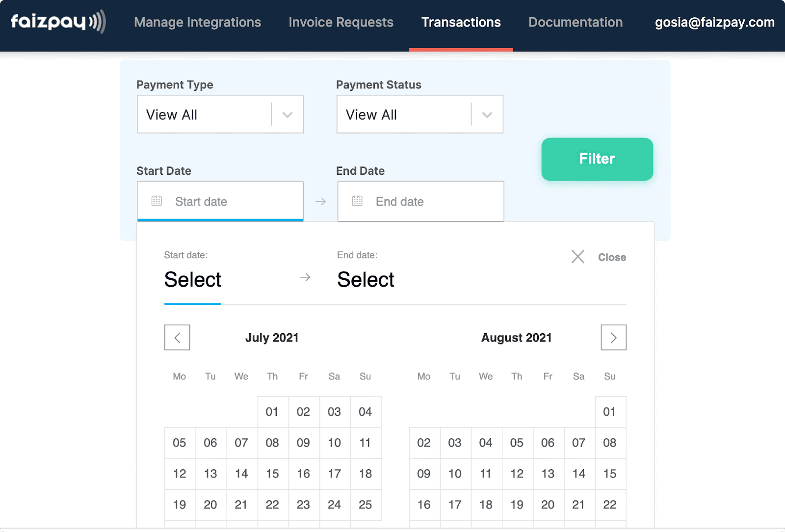Go to next month with right arrow
This screenshot has width=785, height=532.
click(613, 338)
